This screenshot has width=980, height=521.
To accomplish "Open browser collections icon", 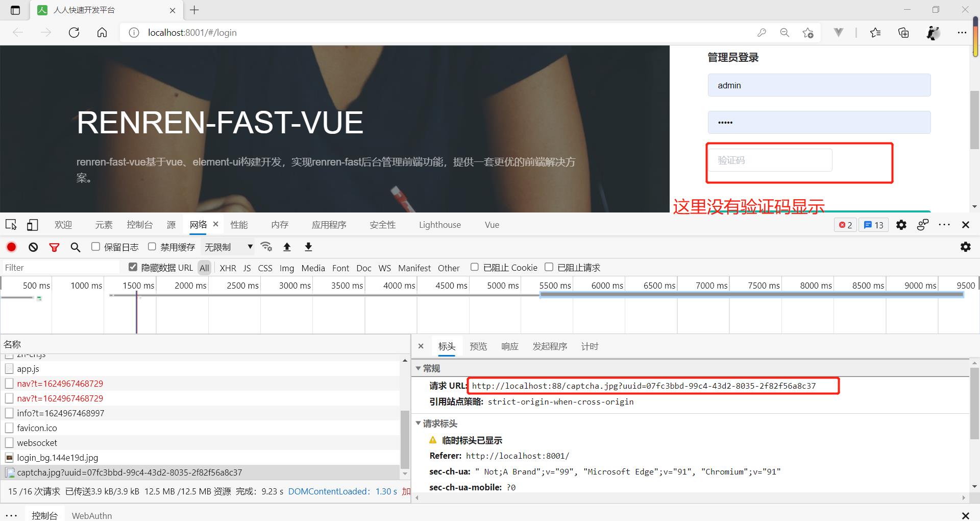I will [903, 33].
